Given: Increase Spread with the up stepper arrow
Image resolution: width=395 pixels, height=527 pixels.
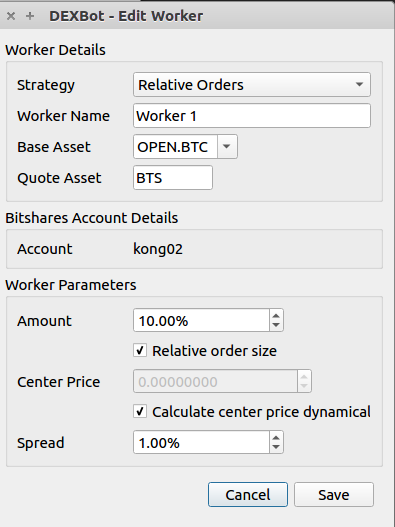Looking at the screenshot, I should point(276,438).
